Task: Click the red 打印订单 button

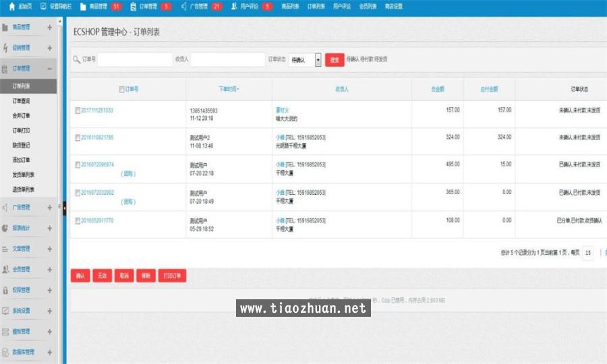Action: tap(172, 276)
